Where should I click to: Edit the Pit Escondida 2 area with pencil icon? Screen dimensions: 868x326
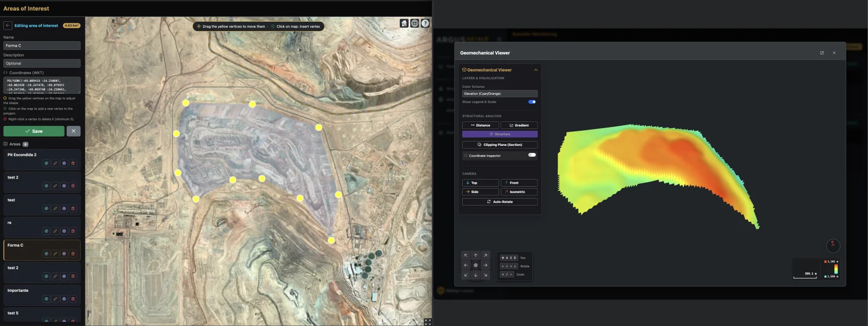[55, 163]
